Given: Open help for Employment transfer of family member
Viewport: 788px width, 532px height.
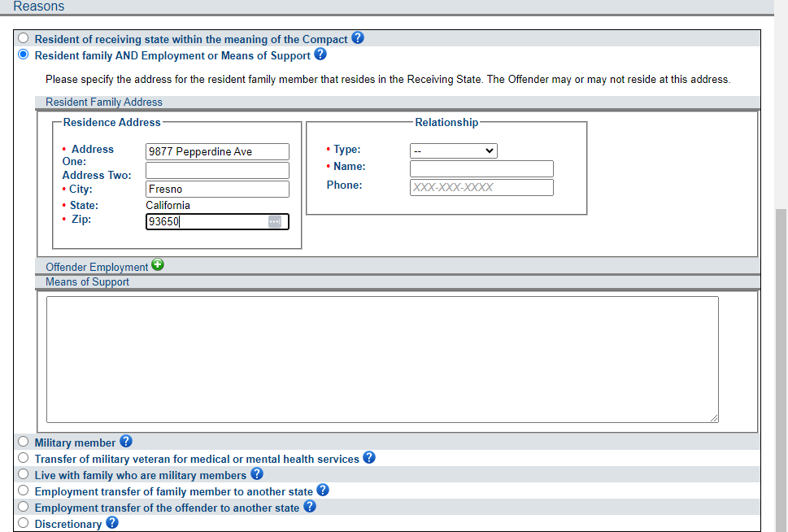Looking at the screenshot, I should tap(323, 490).
